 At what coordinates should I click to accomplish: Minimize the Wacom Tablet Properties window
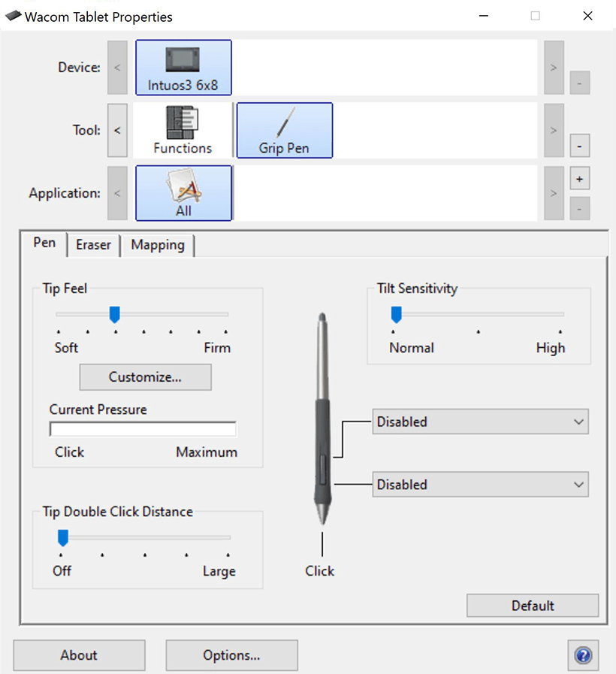[484, 16]
